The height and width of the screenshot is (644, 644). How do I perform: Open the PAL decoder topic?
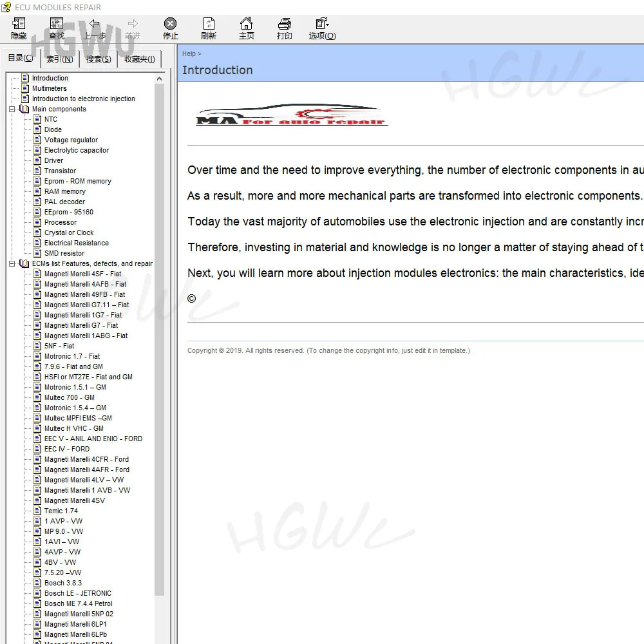[64, 202]
